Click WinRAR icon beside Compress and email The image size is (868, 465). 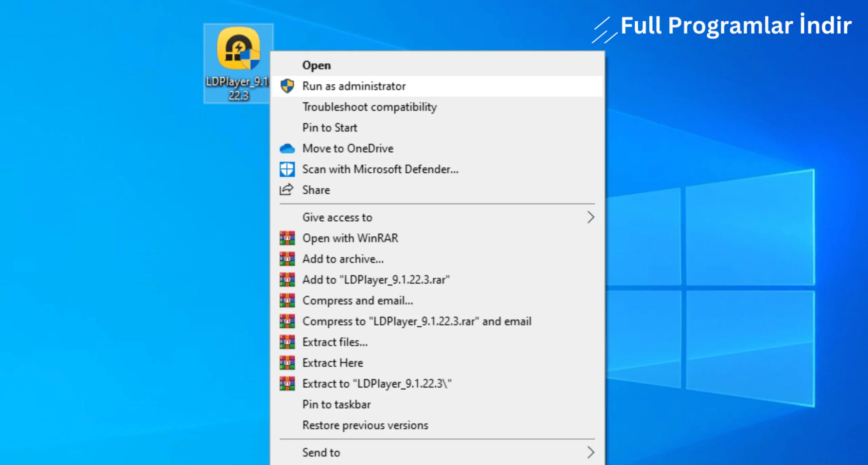click(x=287, y=301)
